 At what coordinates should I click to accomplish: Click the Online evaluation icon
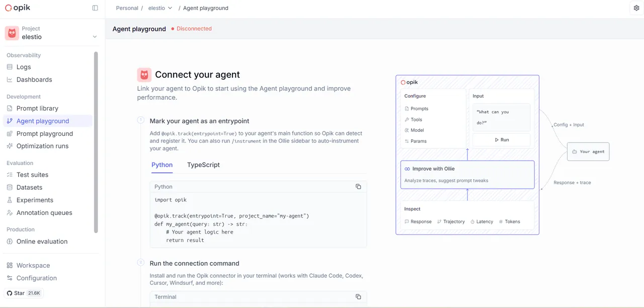(10, 241)
